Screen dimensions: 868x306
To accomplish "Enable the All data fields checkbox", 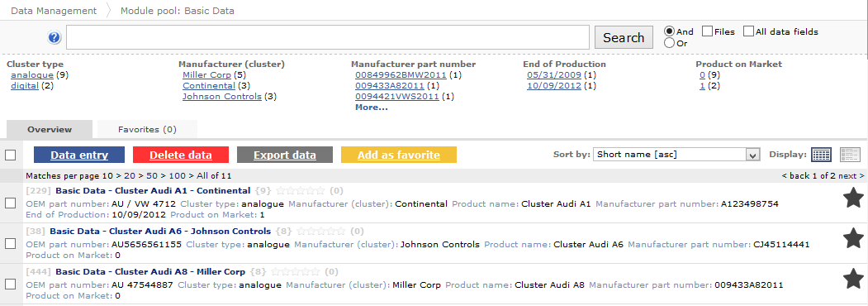I will [748, 31].
